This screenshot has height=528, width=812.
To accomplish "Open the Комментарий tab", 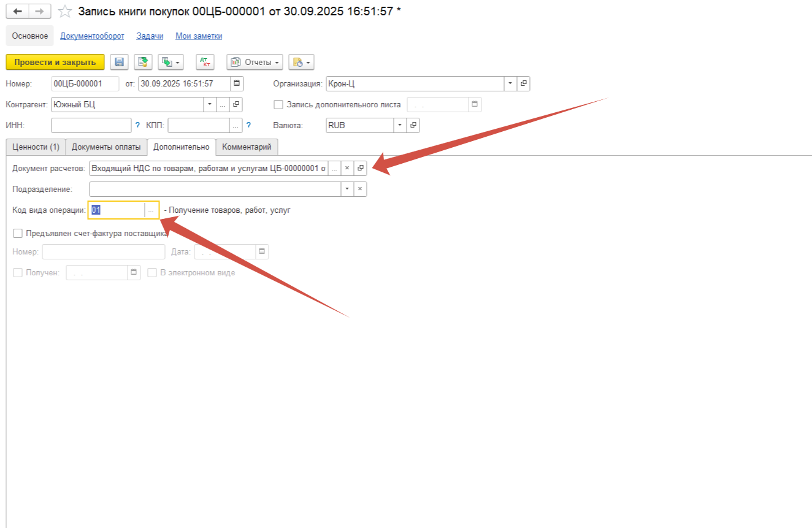I will [247, 147].
